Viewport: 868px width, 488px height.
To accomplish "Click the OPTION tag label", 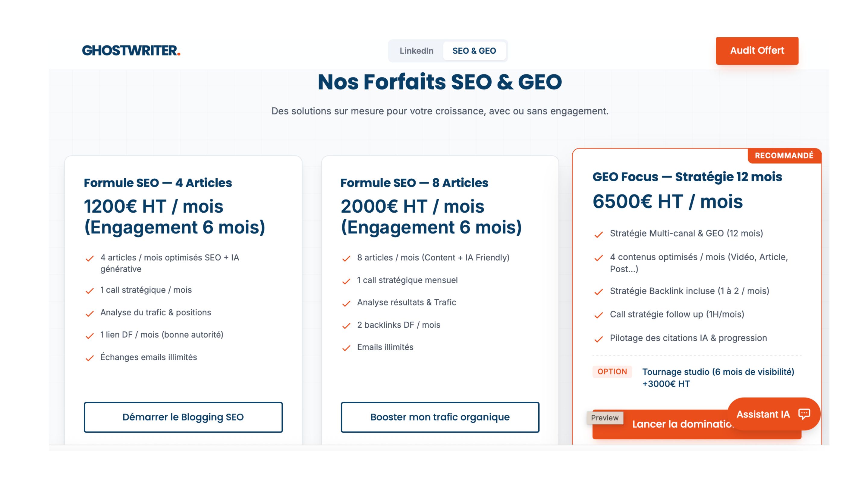I will coord(612,371).
